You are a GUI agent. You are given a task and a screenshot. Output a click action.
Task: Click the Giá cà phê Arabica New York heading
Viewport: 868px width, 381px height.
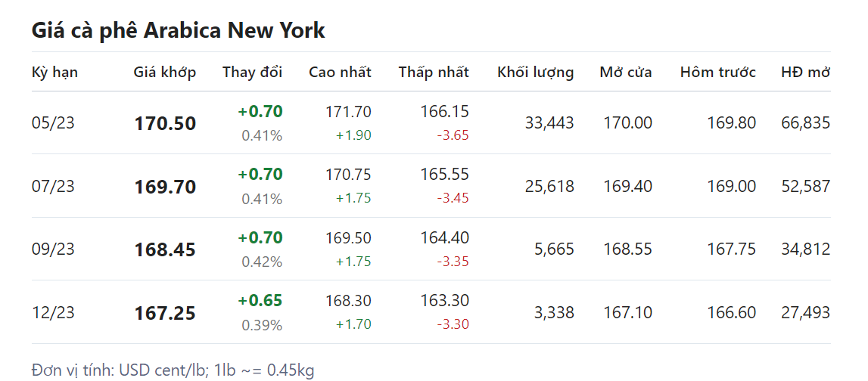pos(178,31)
